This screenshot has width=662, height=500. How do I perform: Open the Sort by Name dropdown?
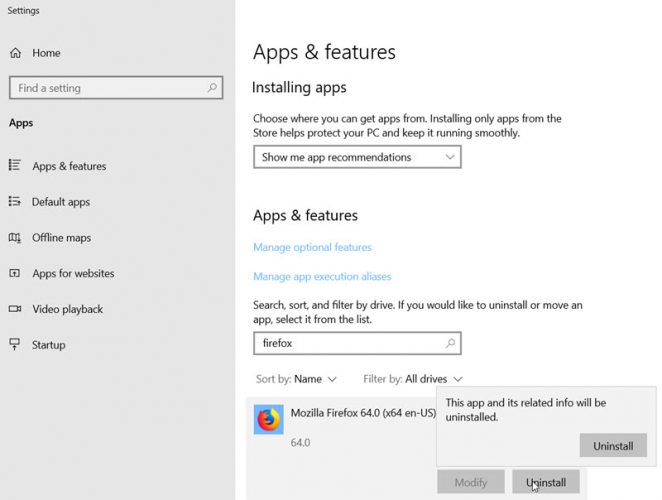[296, 379]
